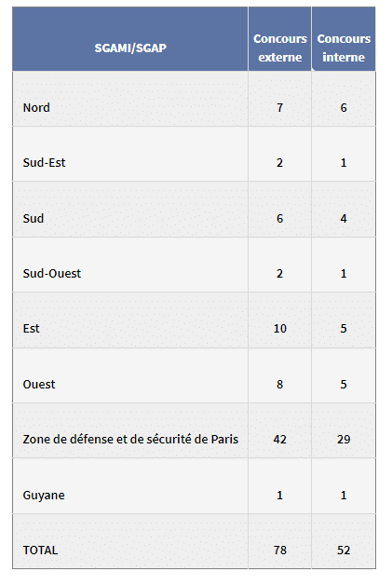Select the Concours interne header cell

pos(344,48)
